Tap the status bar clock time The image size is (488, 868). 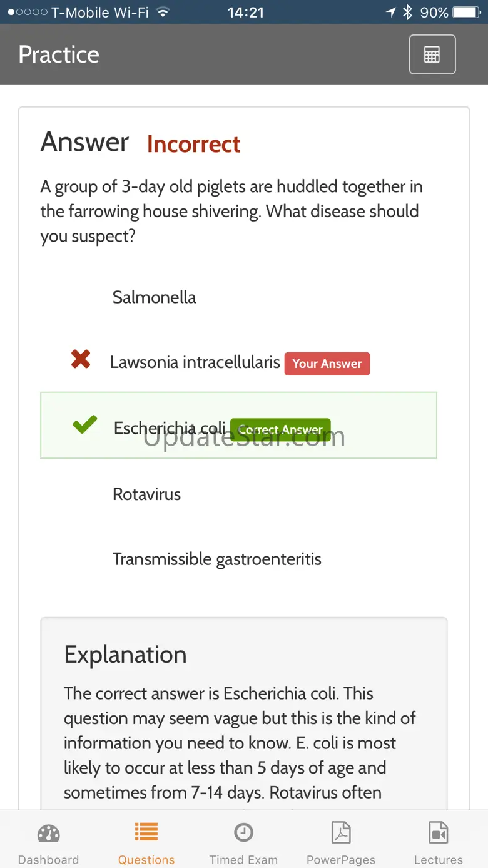[245, 12]
